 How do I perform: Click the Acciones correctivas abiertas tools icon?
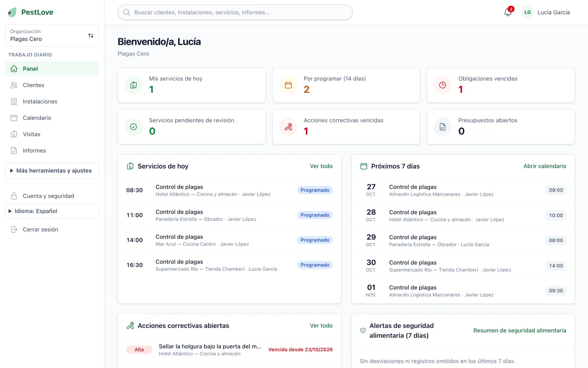pyautogui.click(x=130, y=326)
